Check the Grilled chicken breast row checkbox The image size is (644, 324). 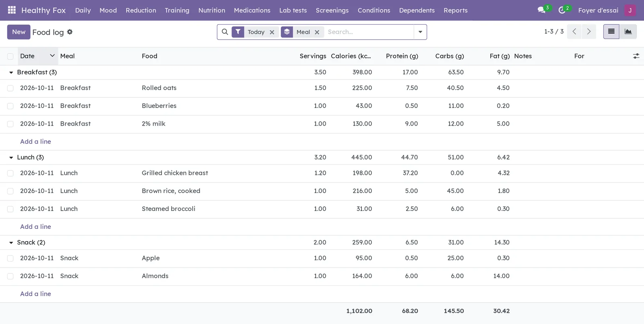(10, 173)
